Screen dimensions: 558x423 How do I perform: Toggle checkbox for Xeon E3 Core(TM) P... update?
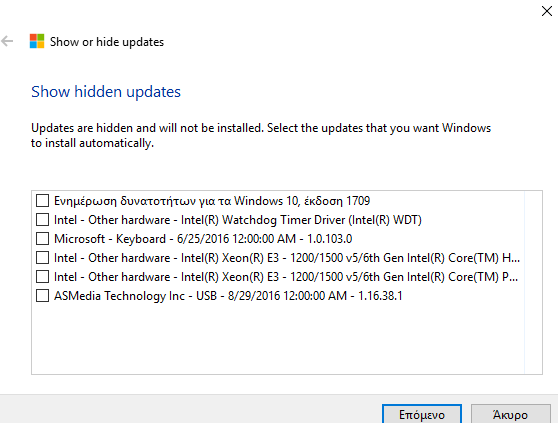pyautogui.click(x=42, y=276)
